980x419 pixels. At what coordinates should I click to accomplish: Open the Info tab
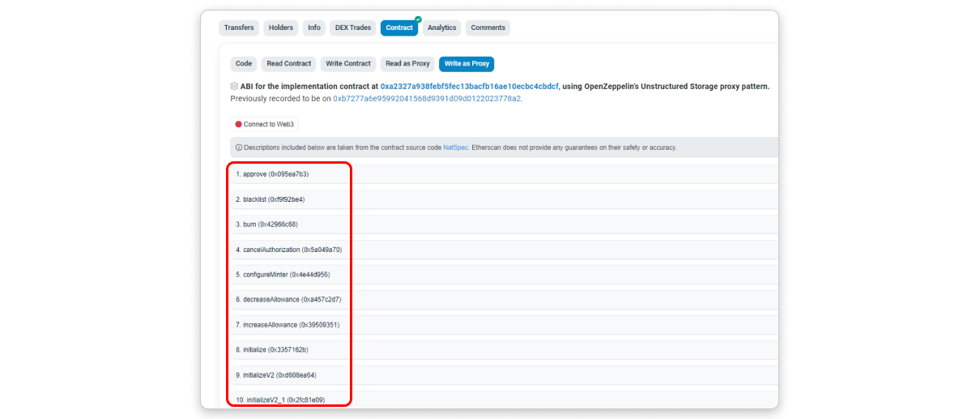(x=314, y=28)
